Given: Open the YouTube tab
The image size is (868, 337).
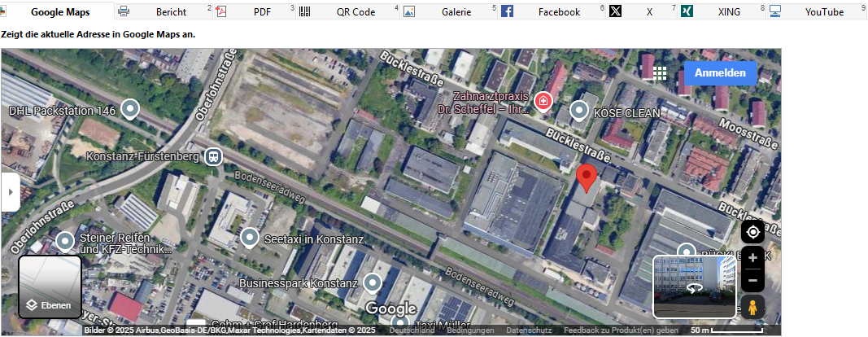Looking at the screenshot, I should (817, 11).
